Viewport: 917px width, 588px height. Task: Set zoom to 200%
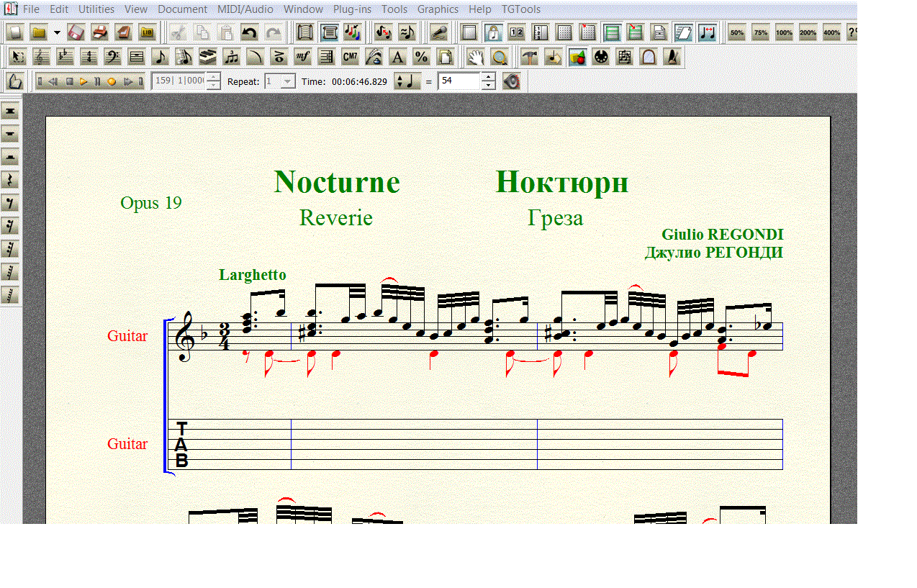[x=808, y=32]
